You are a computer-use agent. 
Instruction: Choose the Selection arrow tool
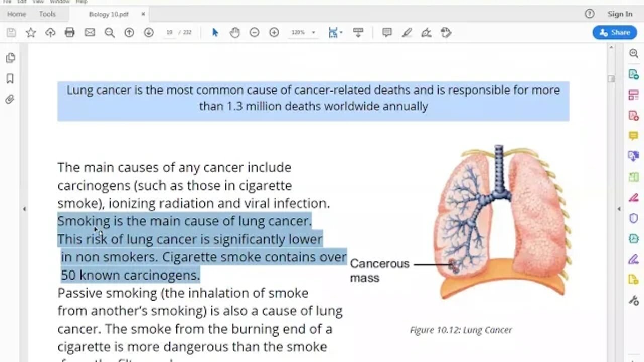pyautogui.click(x=215, y=33)
